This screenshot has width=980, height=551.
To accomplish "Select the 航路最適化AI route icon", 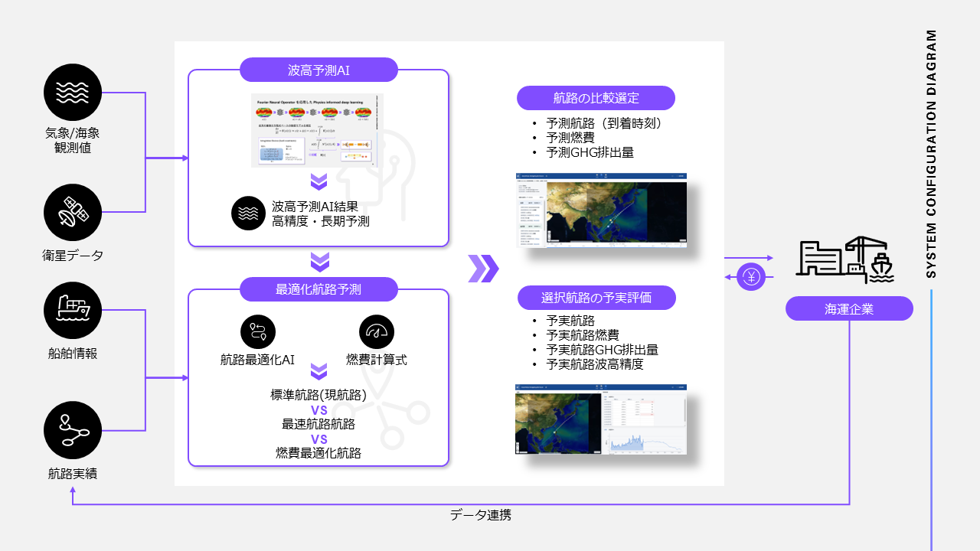I will coord(257,332).
